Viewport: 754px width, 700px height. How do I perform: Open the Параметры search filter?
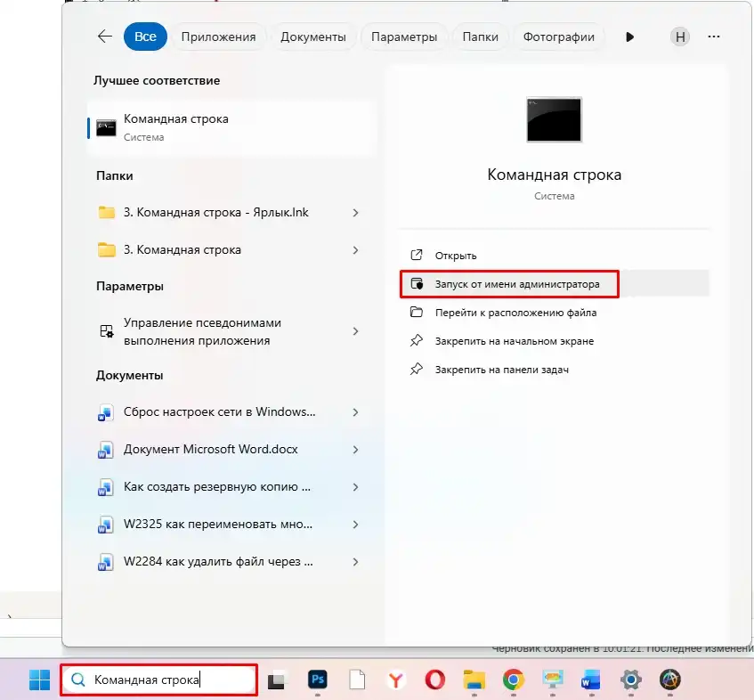(x=403, y=37)
